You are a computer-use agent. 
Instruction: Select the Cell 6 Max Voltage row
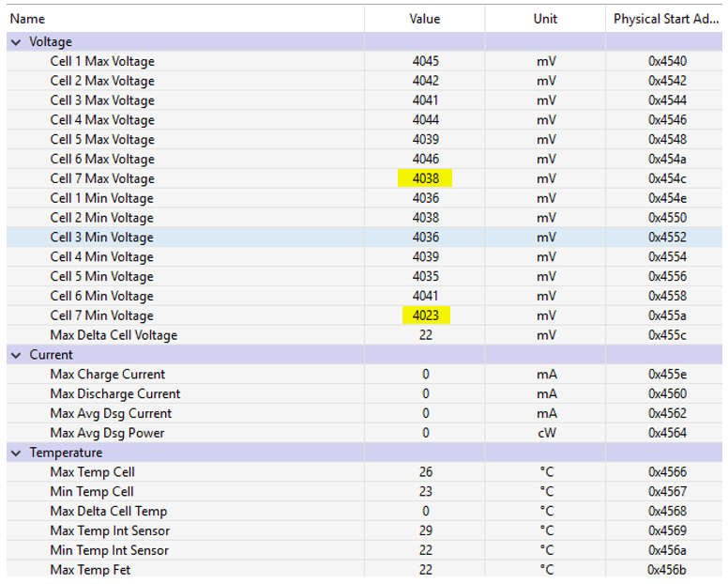pyautogui.click(x=364, y=159)
